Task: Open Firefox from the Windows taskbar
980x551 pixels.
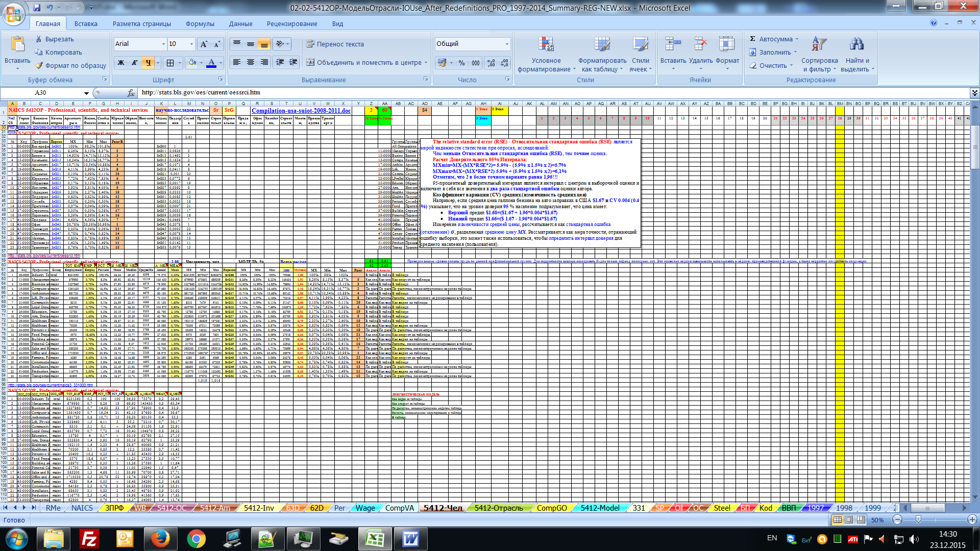Action: (x=160, y=539)
